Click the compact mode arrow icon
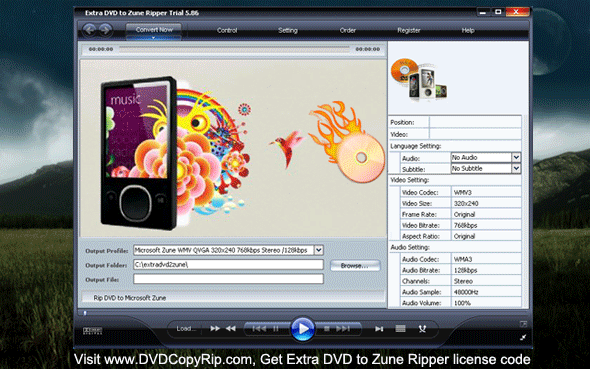590x369 pixels. point(523,337)
